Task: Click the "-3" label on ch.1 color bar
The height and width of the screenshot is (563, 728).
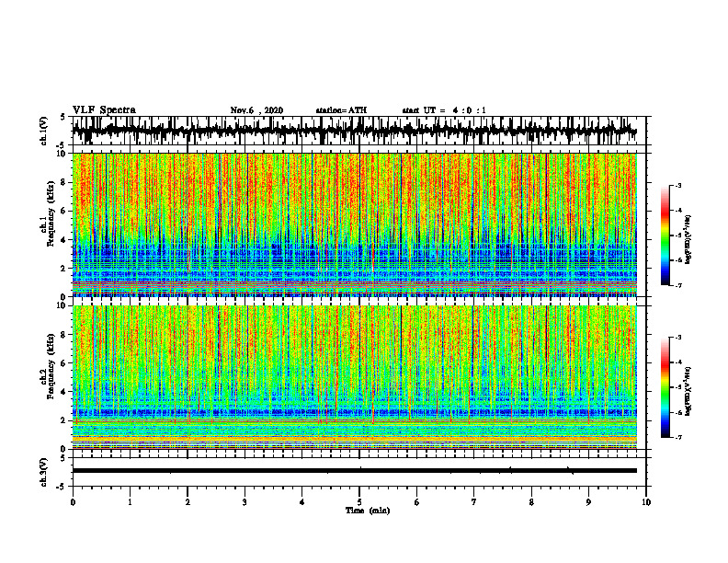Action: [677, 186]
